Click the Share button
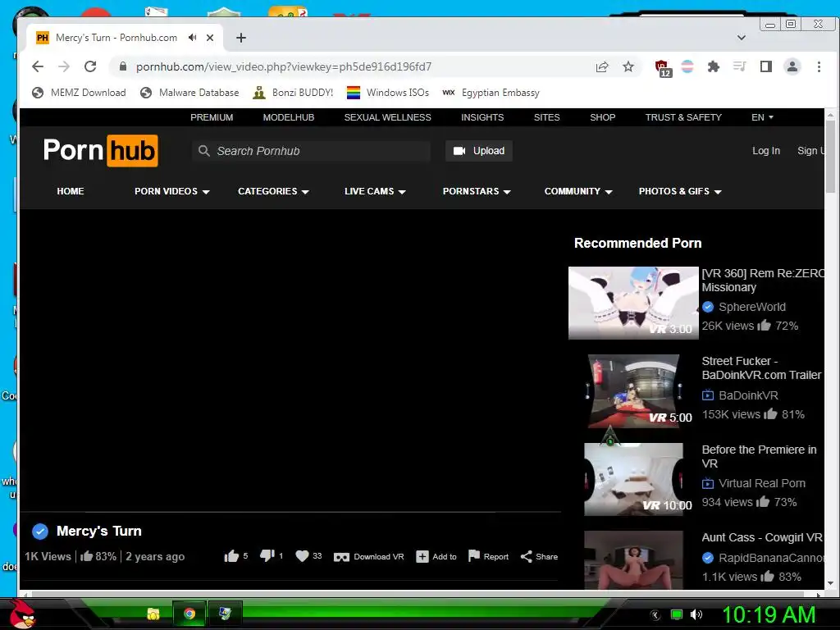Screen dimensions: 840x630 (x=539, y=557)
